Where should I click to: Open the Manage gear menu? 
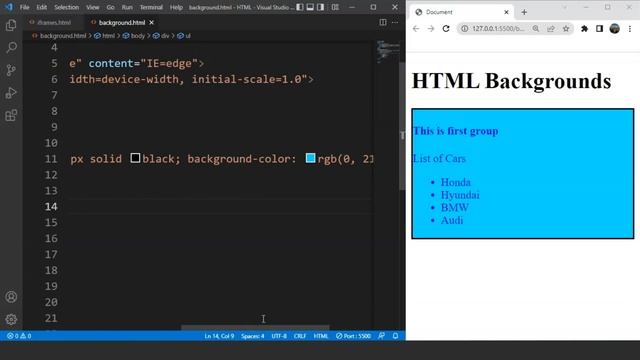[11, 319]
